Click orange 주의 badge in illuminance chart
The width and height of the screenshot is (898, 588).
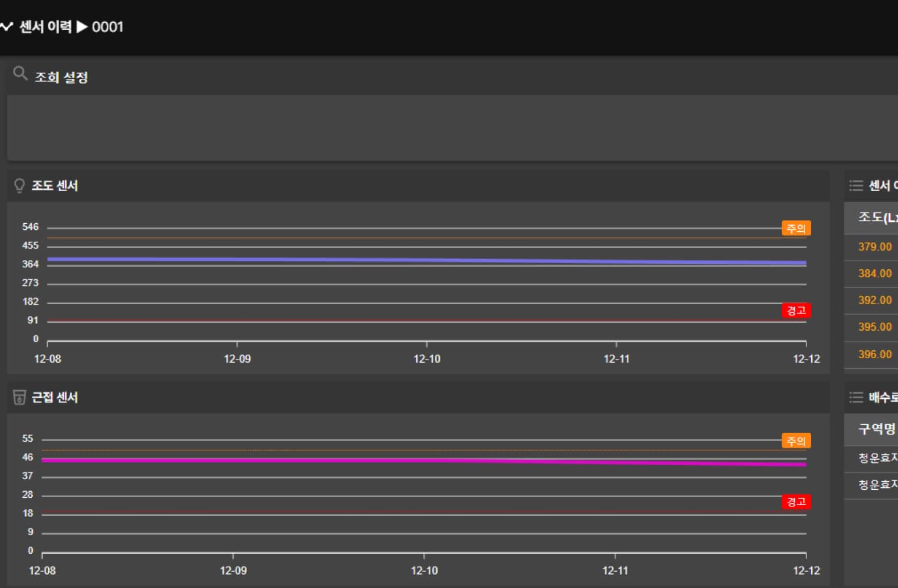pyautogui.click(x=796, y=229)
